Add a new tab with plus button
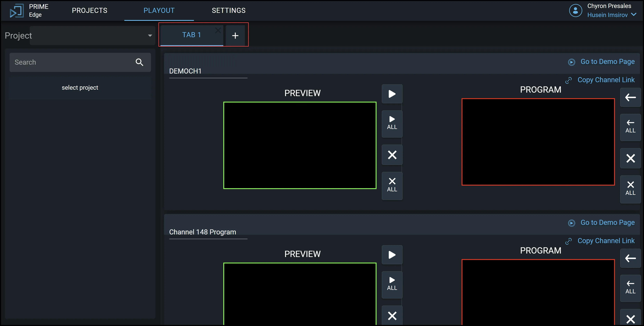 pyautogui.click(x=235, y=35)
